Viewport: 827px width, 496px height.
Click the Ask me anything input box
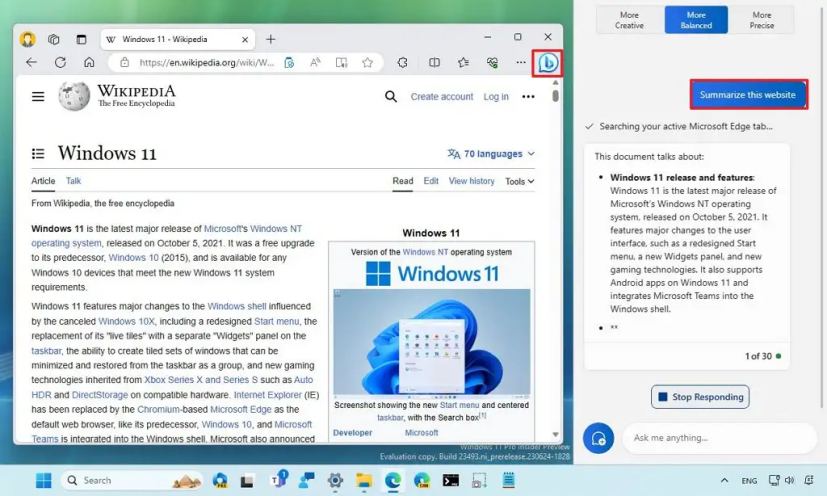point(719,438)
